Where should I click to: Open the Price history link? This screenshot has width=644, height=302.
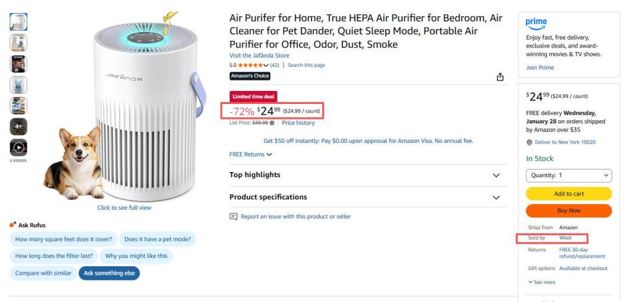[x=298, y=123]
